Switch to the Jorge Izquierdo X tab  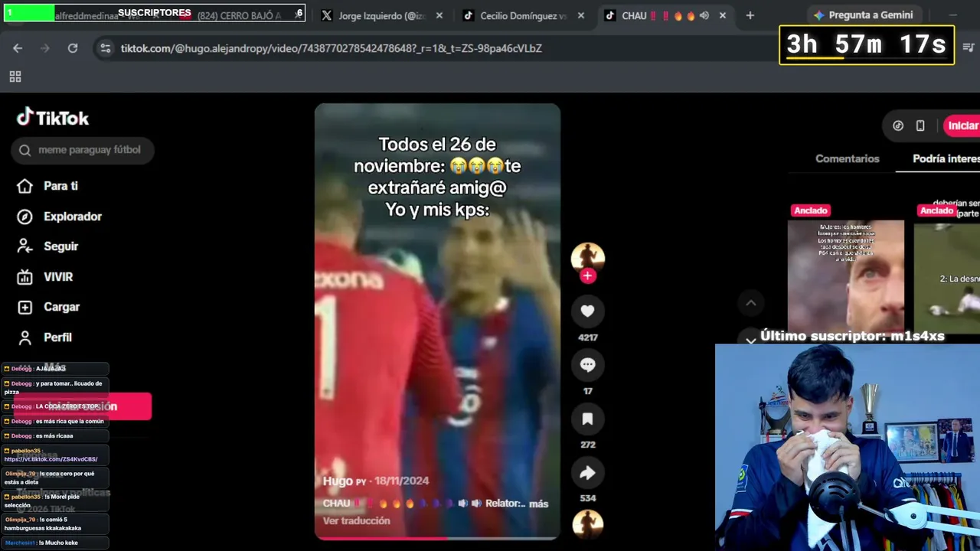click(x=381, y=15)
